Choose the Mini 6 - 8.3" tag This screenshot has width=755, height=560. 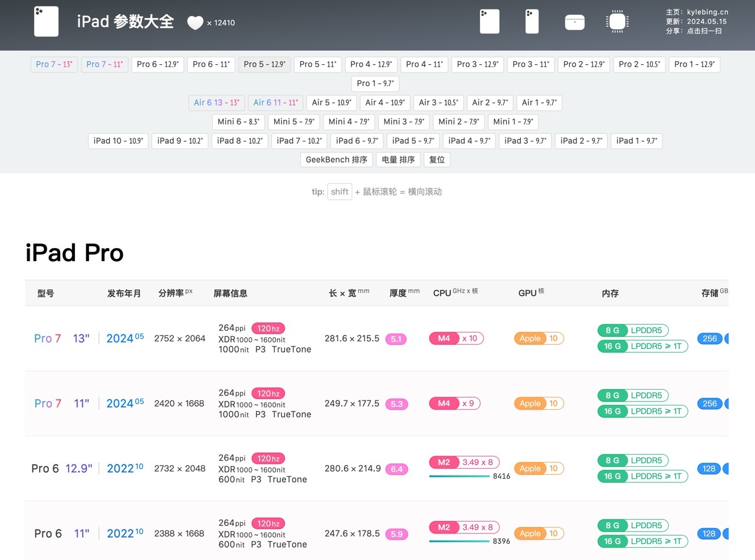coord(238,121)
